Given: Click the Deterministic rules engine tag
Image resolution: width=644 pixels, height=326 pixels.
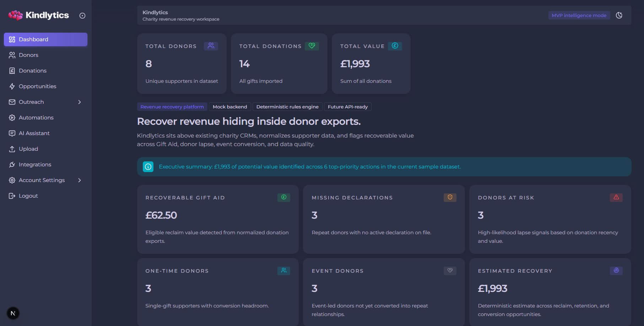Looking at the screenshot, I should (x=287, y=107).
